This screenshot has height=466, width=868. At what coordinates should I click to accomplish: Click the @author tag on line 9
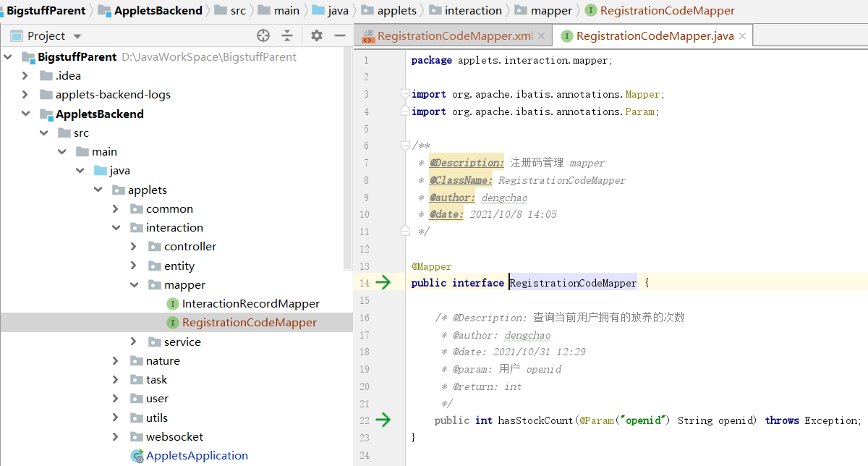452,198
